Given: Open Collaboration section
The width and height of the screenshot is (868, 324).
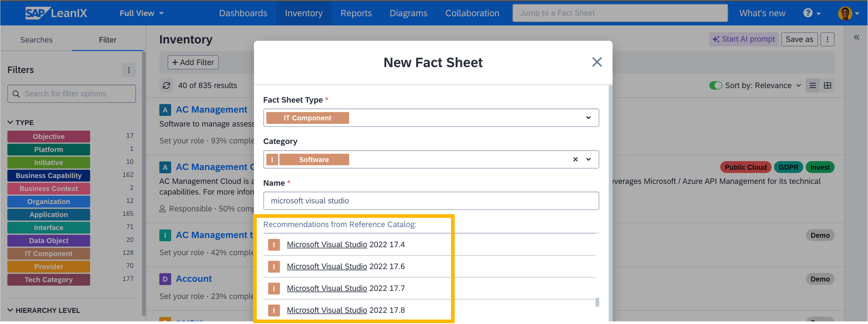Looking at the screenshot, I should click(x=472, y=13).
